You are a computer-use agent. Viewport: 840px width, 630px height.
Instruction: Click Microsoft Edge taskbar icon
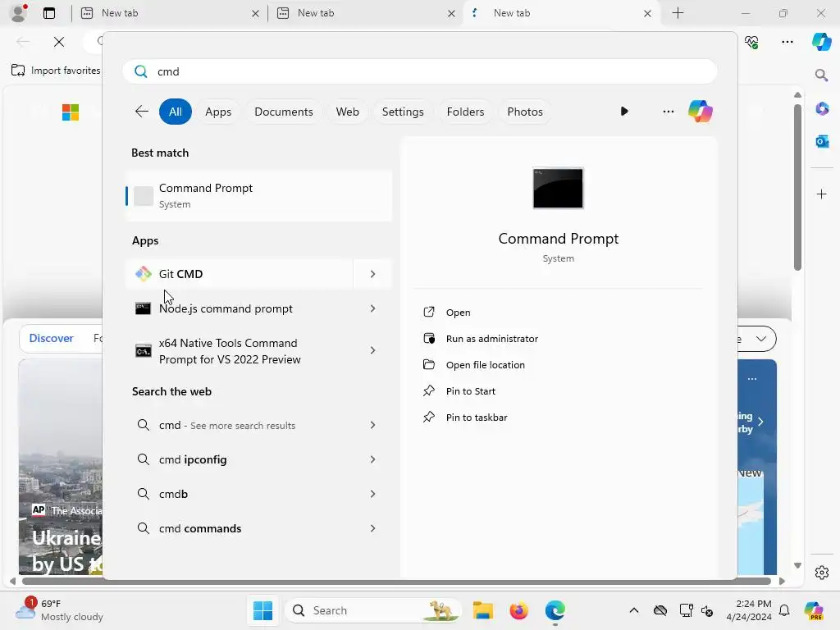[555, 610]
